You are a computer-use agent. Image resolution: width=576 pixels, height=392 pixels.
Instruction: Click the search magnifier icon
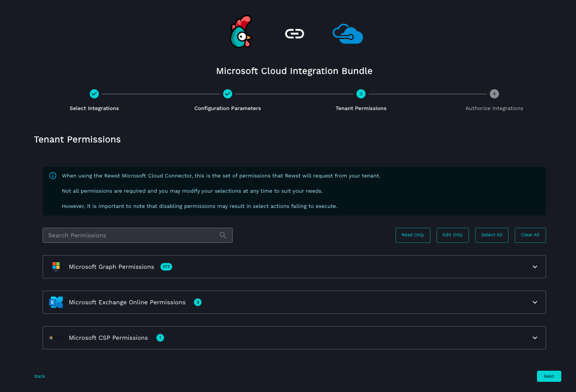click(x=223, y=235)
